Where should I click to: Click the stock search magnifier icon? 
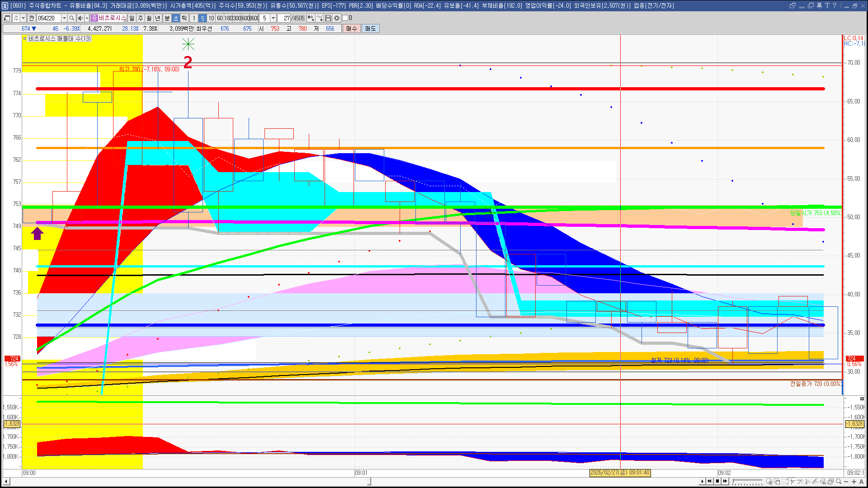[x=71, y=18]
